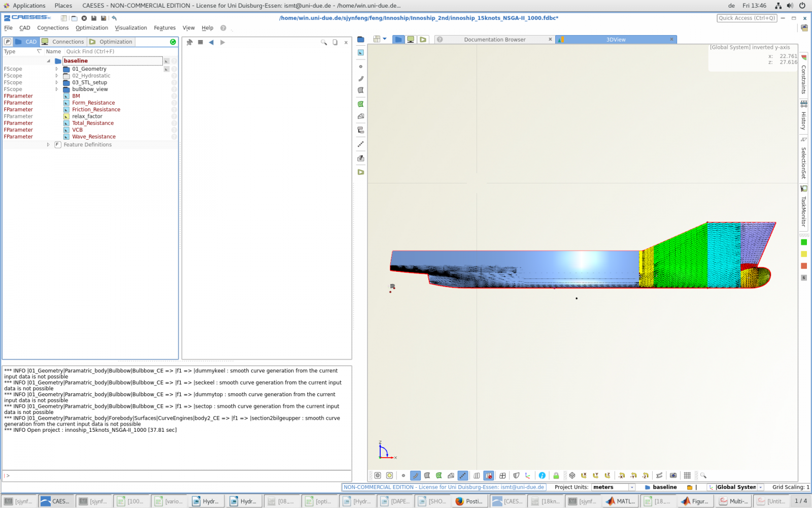
Task: Open the Visualization menu
Action: pyautogui.click(x=131, y=28)
